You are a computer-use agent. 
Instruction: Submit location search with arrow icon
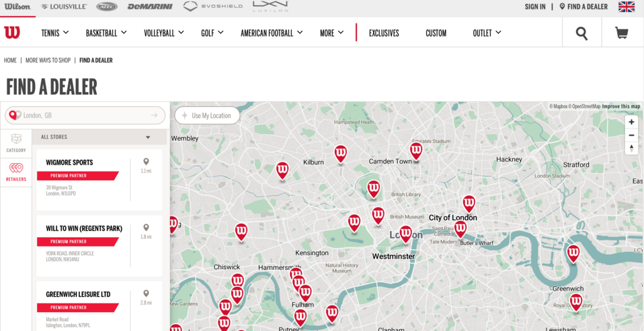coord(154,115)
